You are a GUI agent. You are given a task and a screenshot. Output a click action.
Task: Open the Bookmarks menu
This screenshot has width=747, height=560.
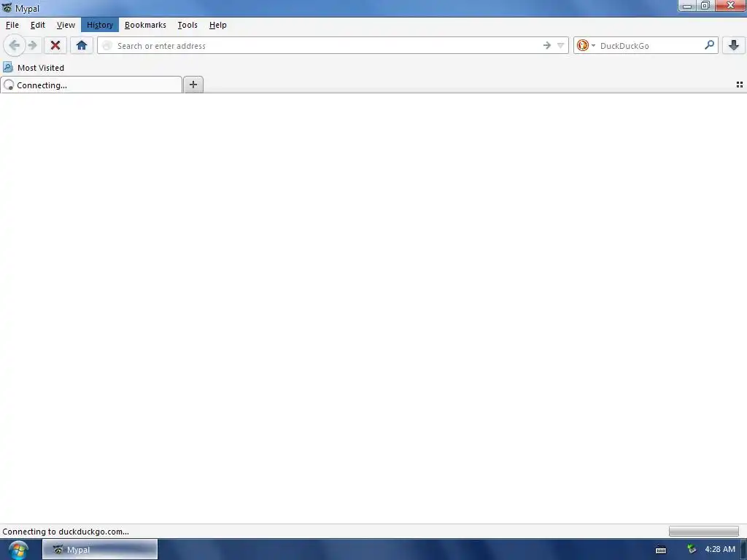pos(145,25)
